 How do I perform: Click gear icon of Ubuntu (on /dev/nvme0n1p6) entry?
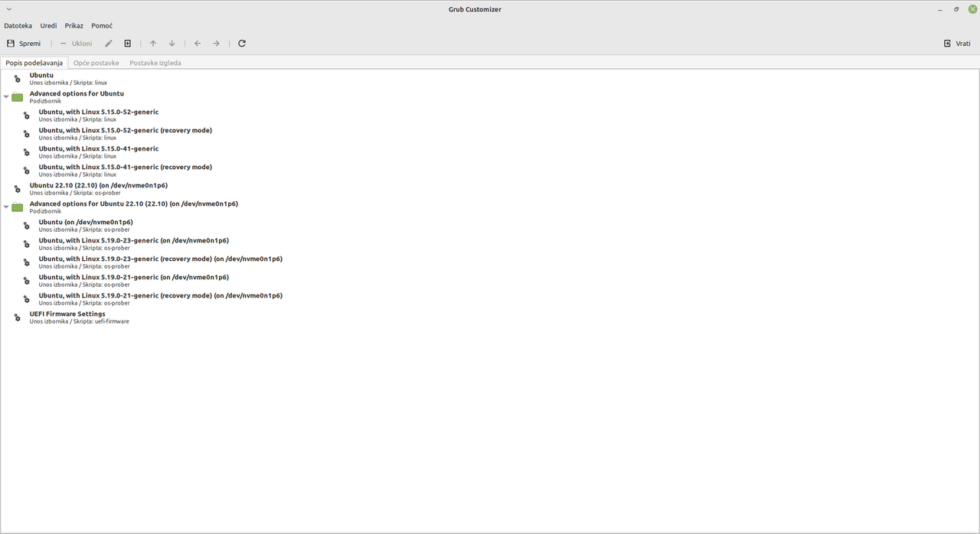tap(27, 226)
